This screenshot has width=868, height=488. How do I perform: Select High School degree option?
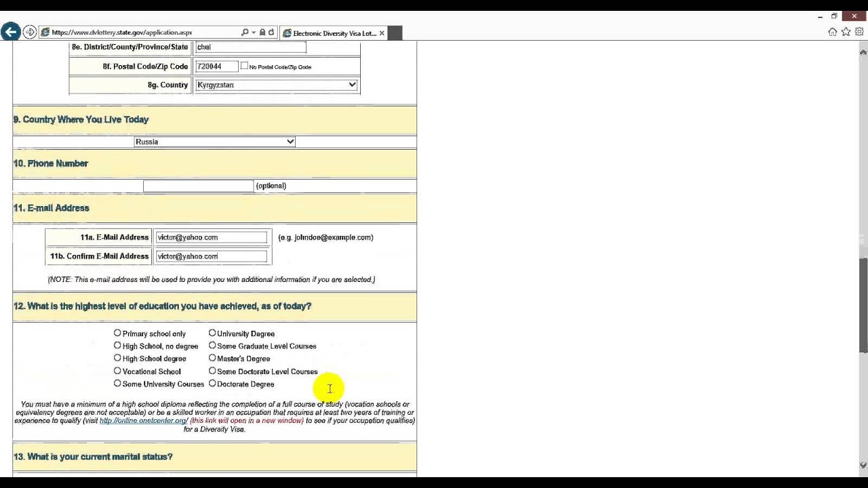[x=117, y=358]
